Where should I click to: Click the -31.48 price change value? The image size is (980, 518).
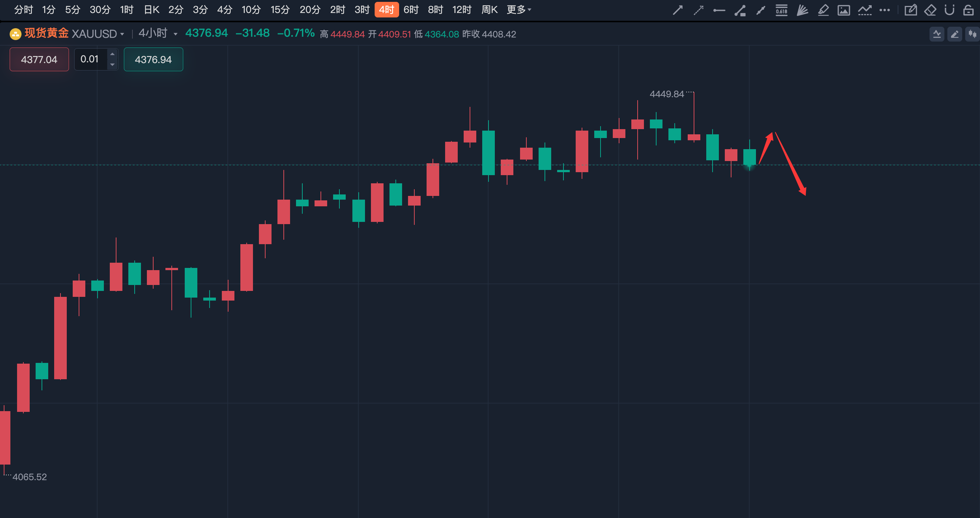click(253, 33)
